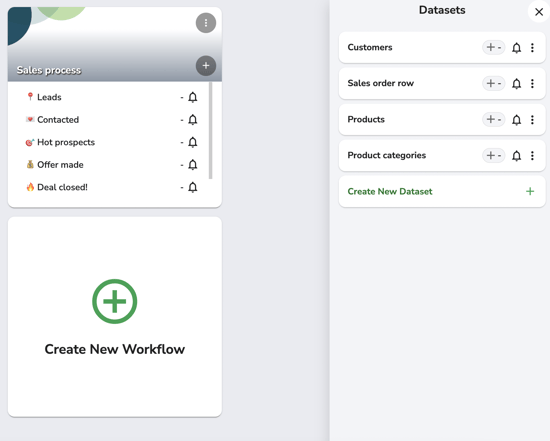Click the bell icon next to Leads
Screen dimensions: 550x441
(193, 97)
